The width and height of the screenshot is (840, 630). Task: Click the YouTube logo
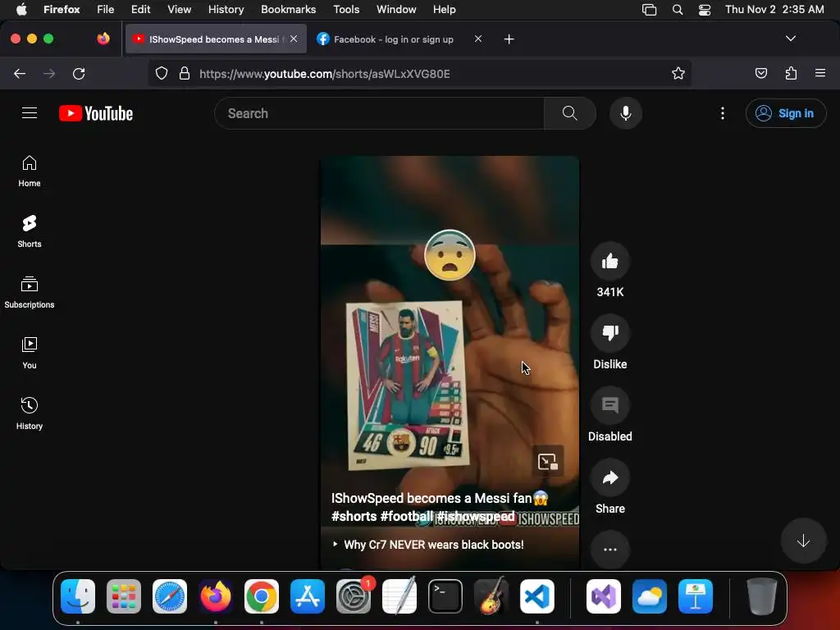[96, 113]
